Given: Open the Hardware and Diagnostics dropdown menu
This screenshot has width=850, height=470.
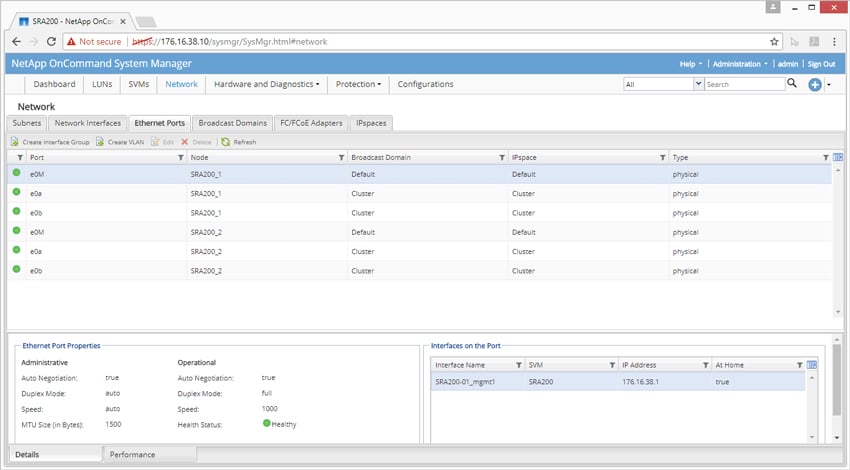Looking at the screenshot, I should (x=267, y=84).
